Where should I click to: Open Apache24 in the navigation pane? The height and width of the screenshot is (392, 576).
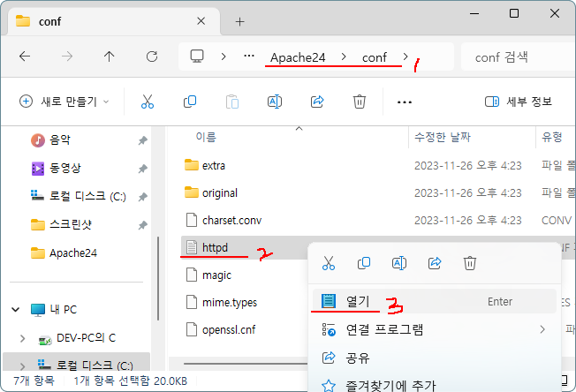[x=72, y=253]
